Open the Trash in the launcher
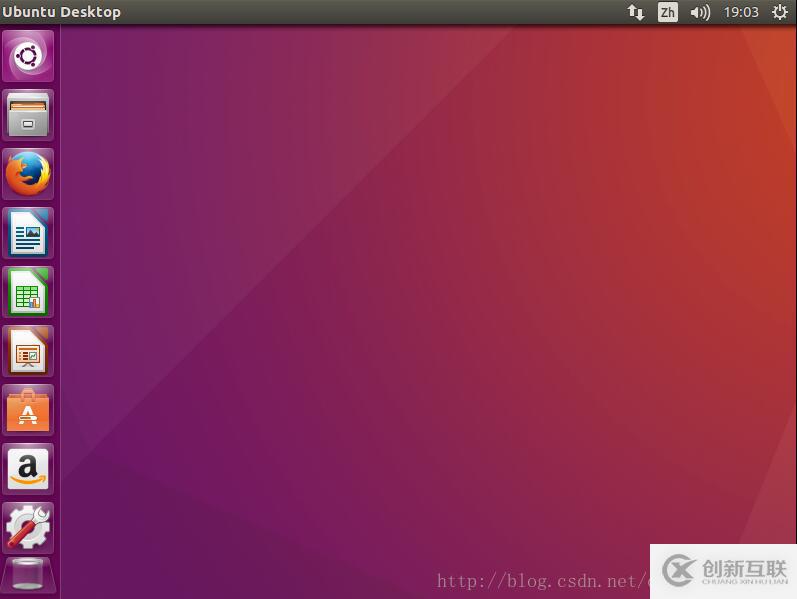This screenshot has width=797, height=599. (x=28, y=576)
